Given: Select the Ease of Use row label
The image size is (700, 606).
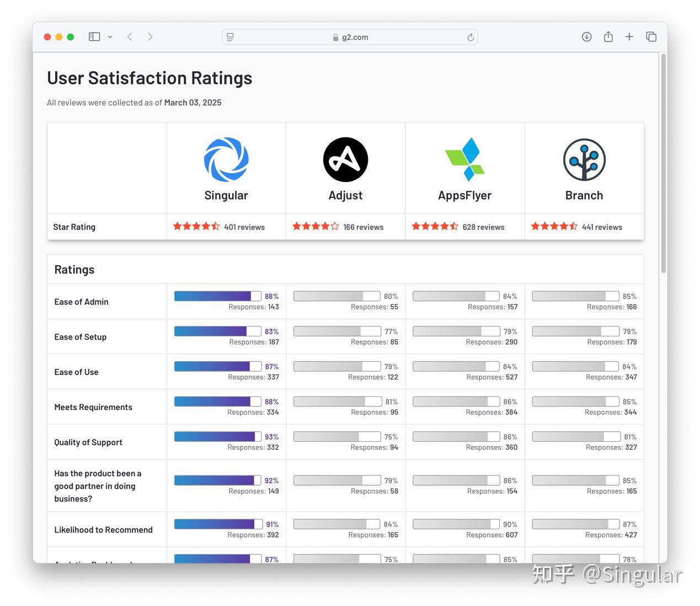Looking at the screenshot, I should coord(76,372).
